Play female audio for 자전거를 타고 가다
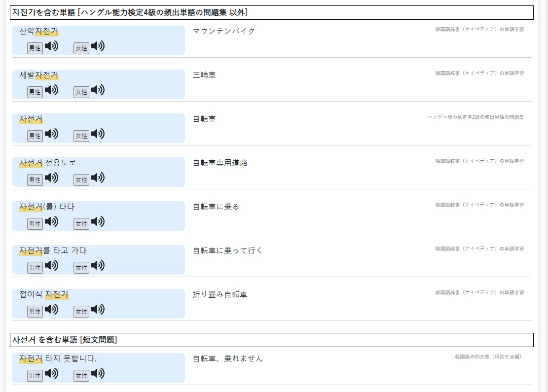This screenshot has width=548, height=392. 98,265
